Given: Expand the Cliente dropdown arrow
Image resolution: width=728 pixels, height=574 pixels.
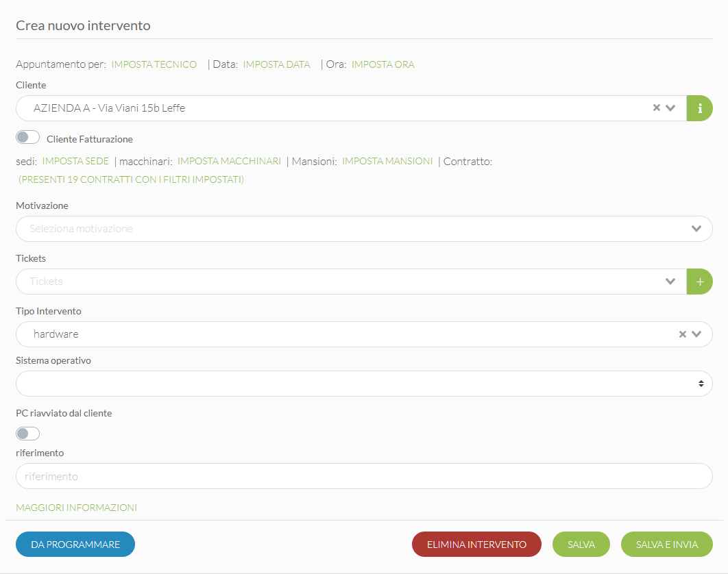Looking at the screenshot, I should pyautogui.click(x=670, y=108).
